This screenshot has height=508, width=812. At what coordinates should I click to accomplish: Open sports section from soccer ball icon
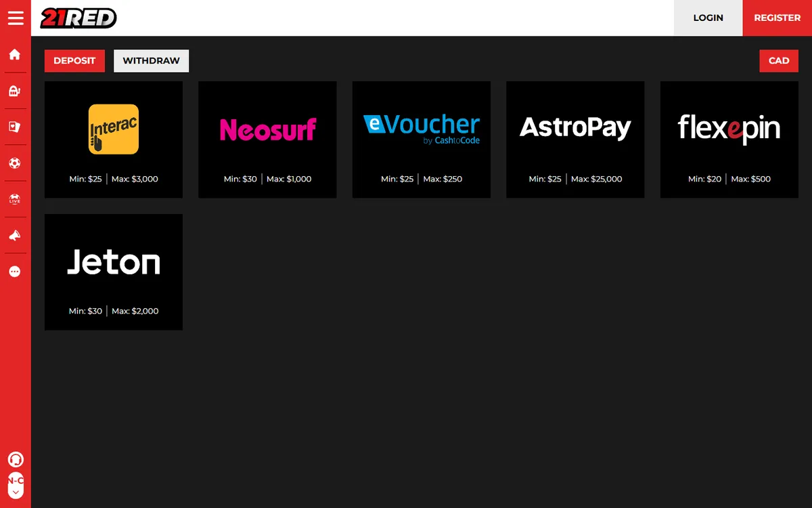pos(15,163)
